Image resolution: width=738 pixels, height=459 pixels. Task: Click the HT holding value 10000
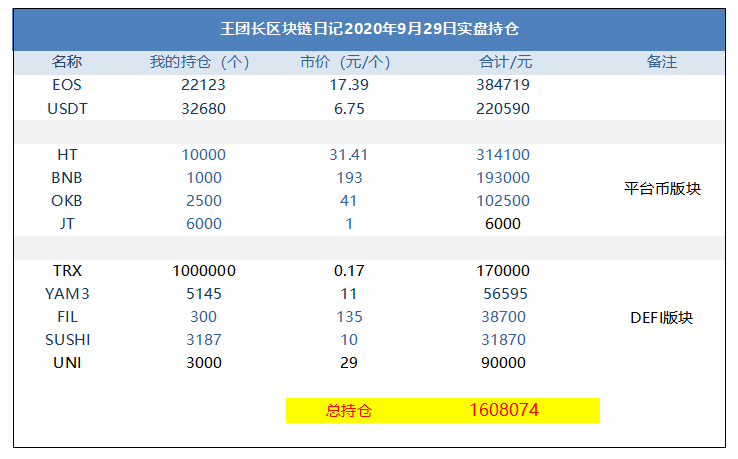point(203,154)
